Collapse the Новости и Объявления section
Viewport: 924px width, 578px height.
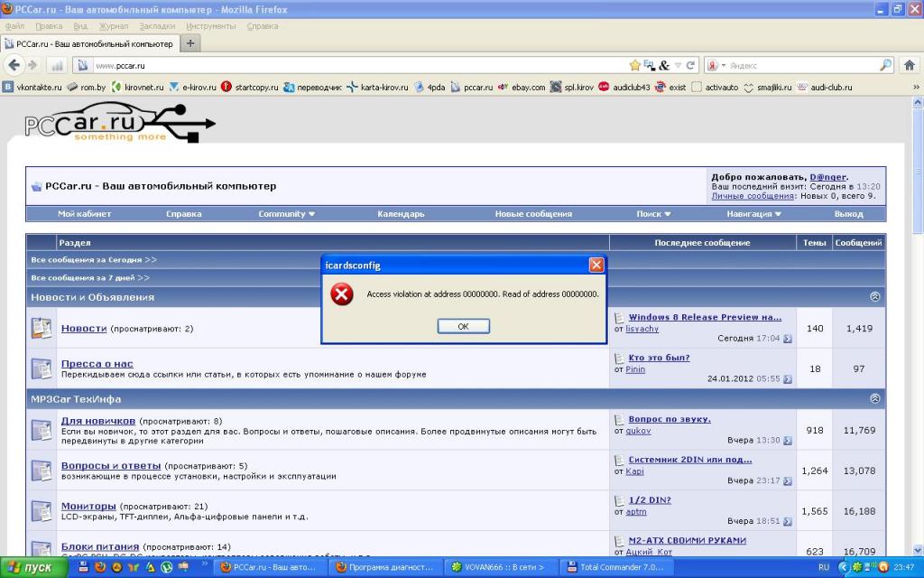coord(874,296)
